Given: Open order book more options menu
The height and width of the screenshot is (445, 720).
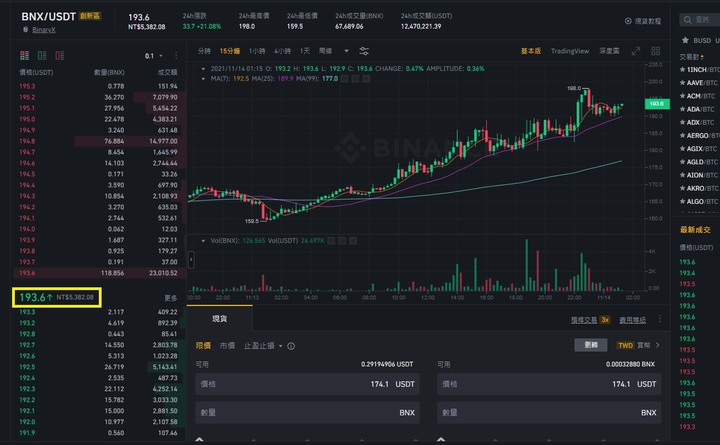Looking at the screenshot, I should tap(176, 56).
